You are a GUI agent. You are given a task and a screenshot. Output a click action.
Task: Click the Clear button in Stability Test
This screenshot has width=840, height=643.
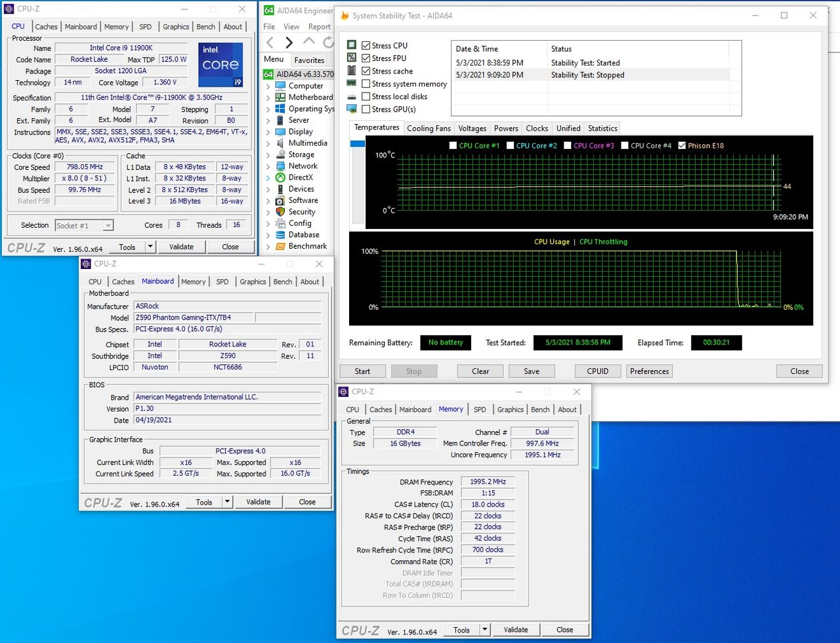click(480, 371)
